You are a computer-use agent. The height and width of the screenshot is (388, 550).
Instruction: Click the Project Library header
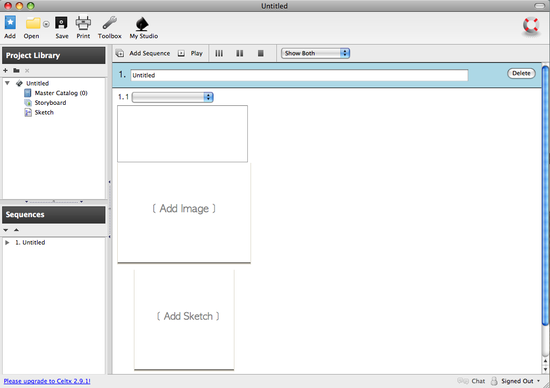point(54,55)
